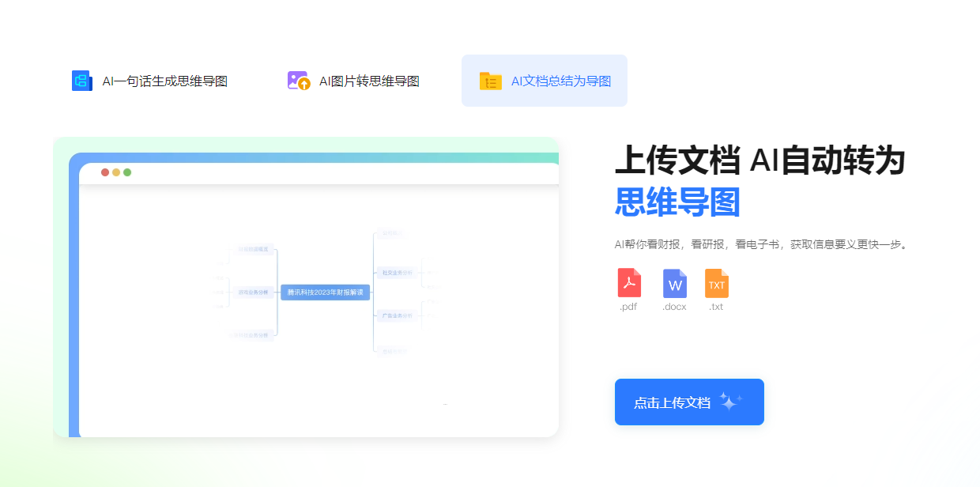Click the yellow folder icon beside AI文档总结为导图

click(x=490, y=81)
